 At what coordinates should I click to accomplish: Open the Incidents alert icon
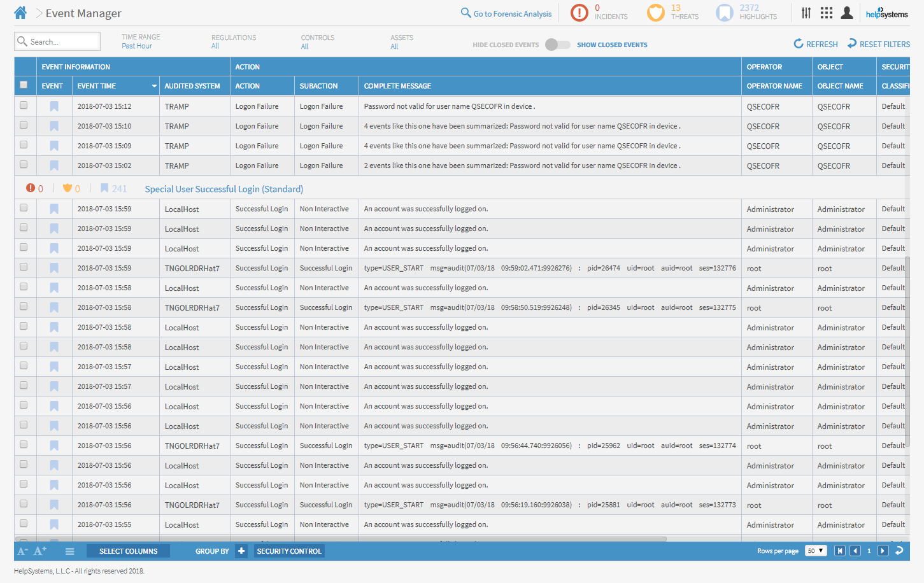click(x=579, y=13)
